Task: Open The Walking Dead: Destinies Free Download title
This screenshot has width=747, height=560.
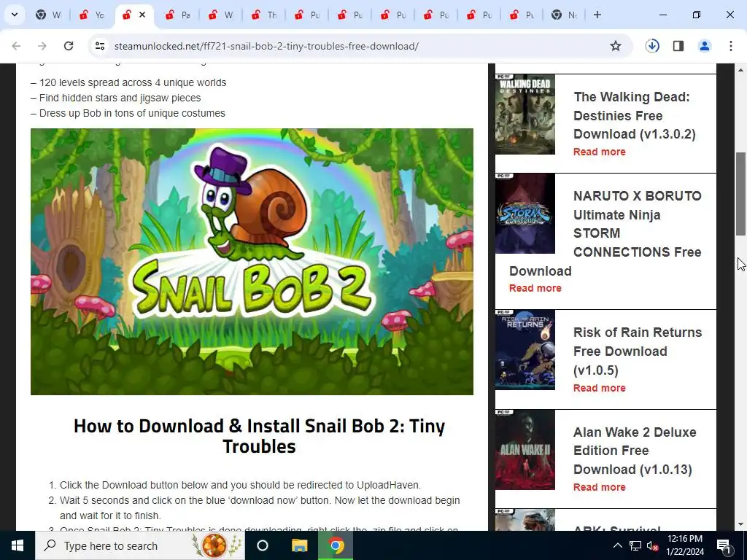Action: click(x=634, y=116)
